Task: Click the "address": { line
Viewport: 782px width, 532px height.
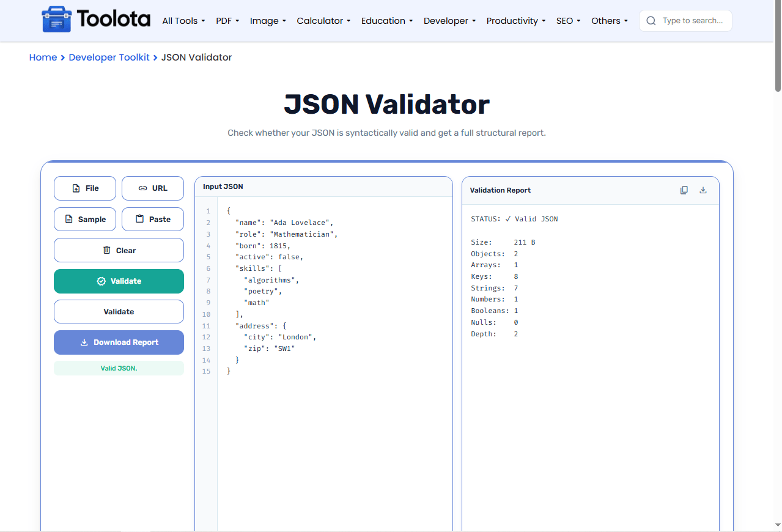Action: click(260, 326)
